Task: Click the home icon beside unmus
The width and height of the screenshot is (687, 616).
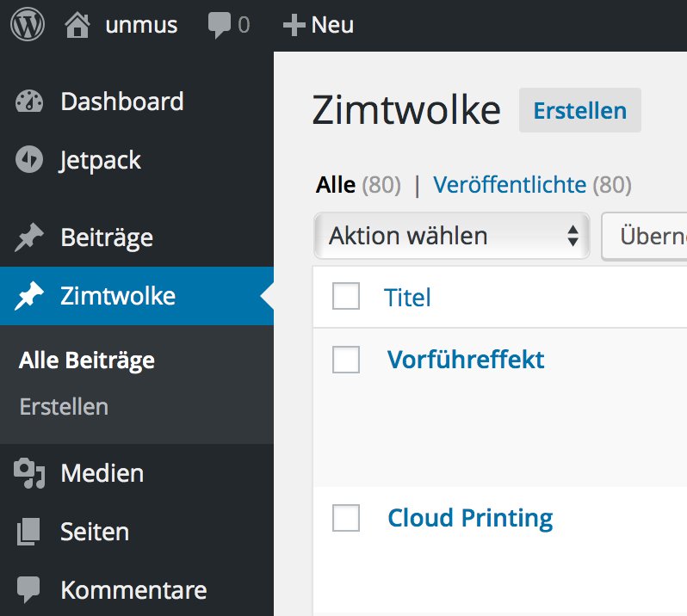Action: (x=77, y=25)
